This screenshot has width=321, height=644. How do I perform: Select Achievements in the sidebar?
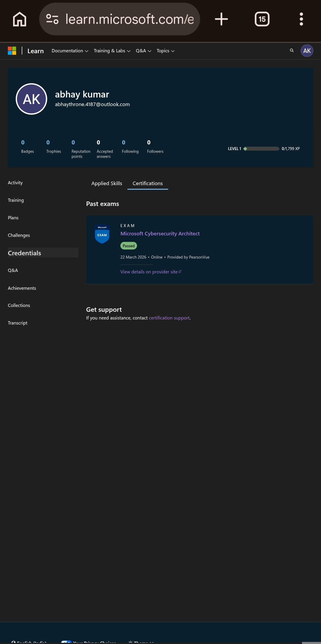[22, 288]
